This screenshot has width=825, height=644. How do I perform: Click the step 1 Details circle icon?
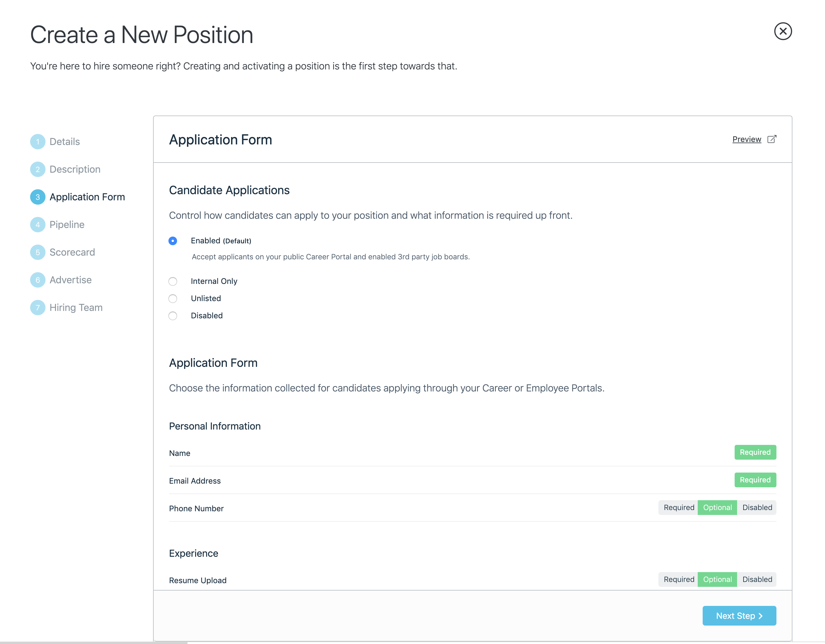click(38, 142)
